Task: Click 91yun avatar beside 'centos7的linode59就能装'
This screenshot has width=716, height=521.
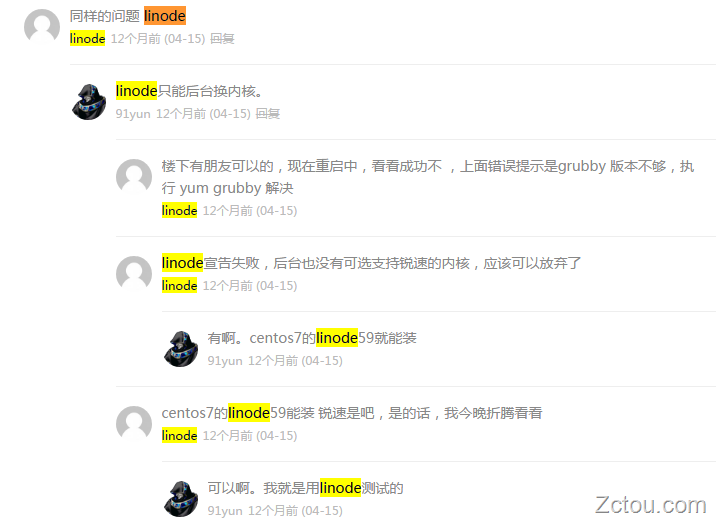Action: 181,349
